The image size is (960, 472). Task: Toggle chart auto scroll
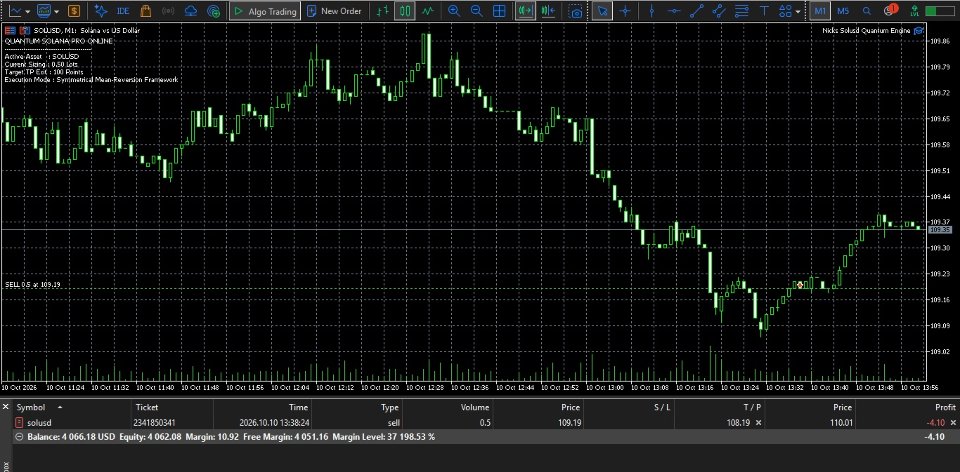point(525,11)
